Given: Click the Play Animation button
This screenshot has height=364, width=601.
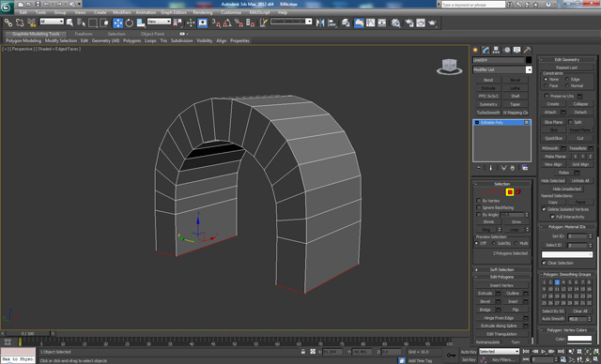Looking at the screenshot, I should point(543,352).
